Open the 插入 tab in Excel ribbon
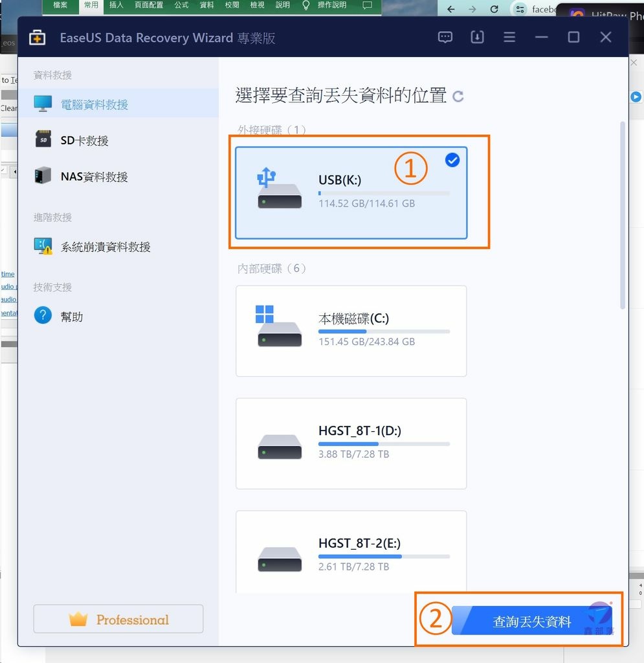 click(117, 5)
